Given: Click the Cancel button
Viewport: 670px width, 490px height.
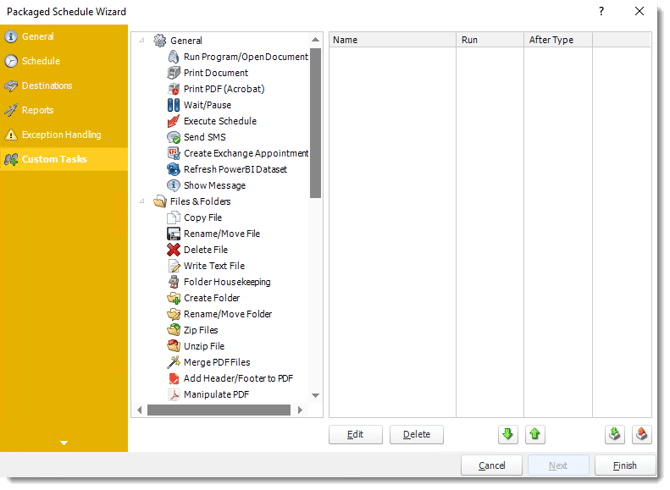Looking at the screenshot, I should [x=492, y=466].
